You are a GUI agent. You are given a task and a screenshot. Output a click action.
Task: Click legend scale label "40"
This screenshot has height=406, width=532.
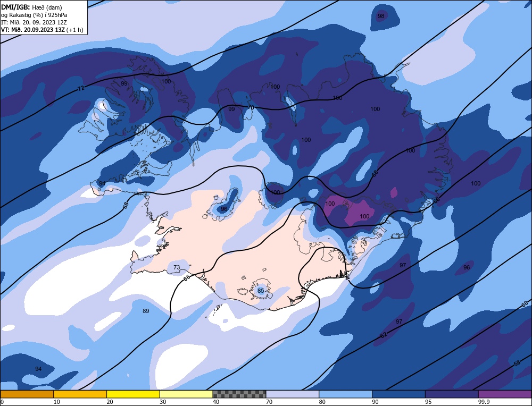coord(216,402)
